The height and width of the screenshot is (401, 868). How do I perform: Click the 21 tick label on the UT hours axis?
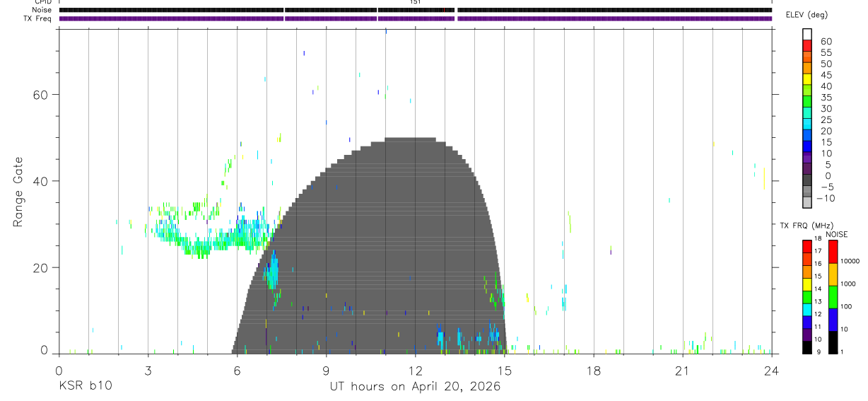click(682, 371)
